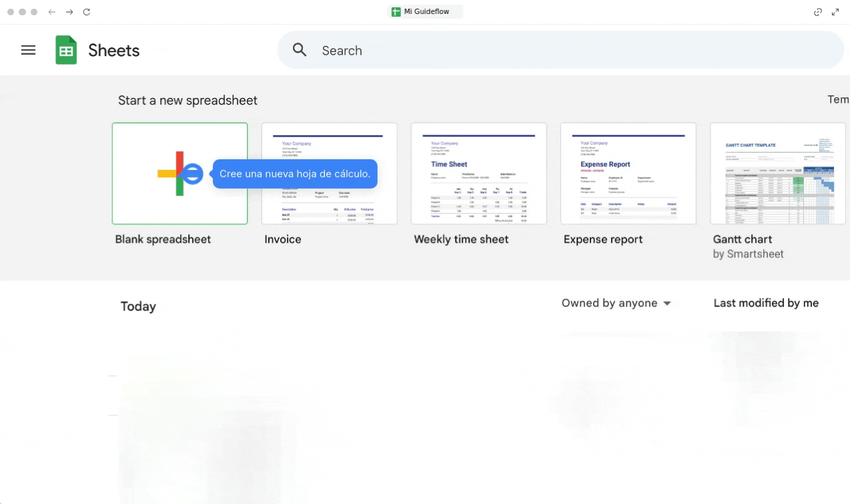Reload the page with refresh icon
The width and height of the screenshot is (850, 504).
point(87,12)
